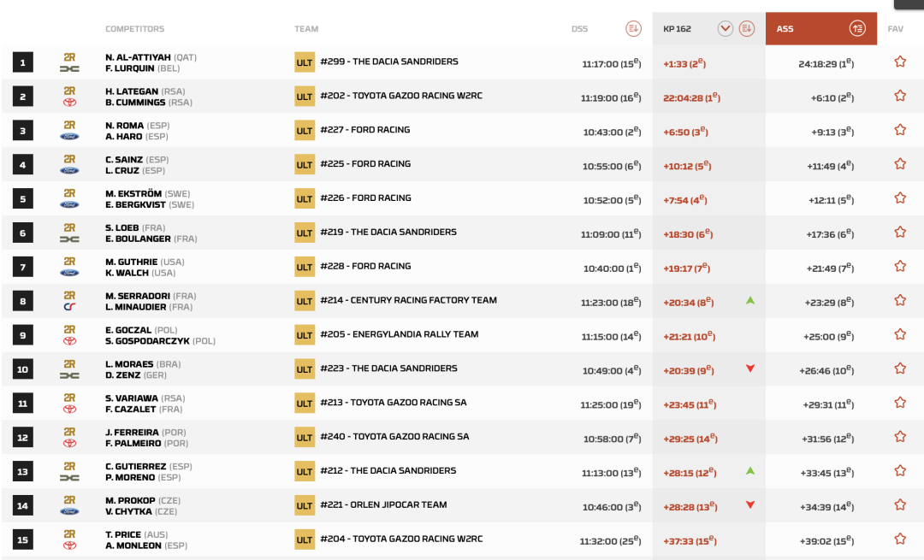Image resolution: width=924 pixels, height=560 pixels.
Task: Sort by KP 162 time icon
Action: click(x=747, y=28)
